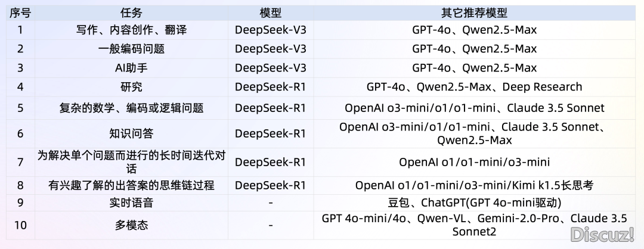Click GPT-4o、Qwen2.5-Max in the 一般编码问题 row

coord(475,49)
